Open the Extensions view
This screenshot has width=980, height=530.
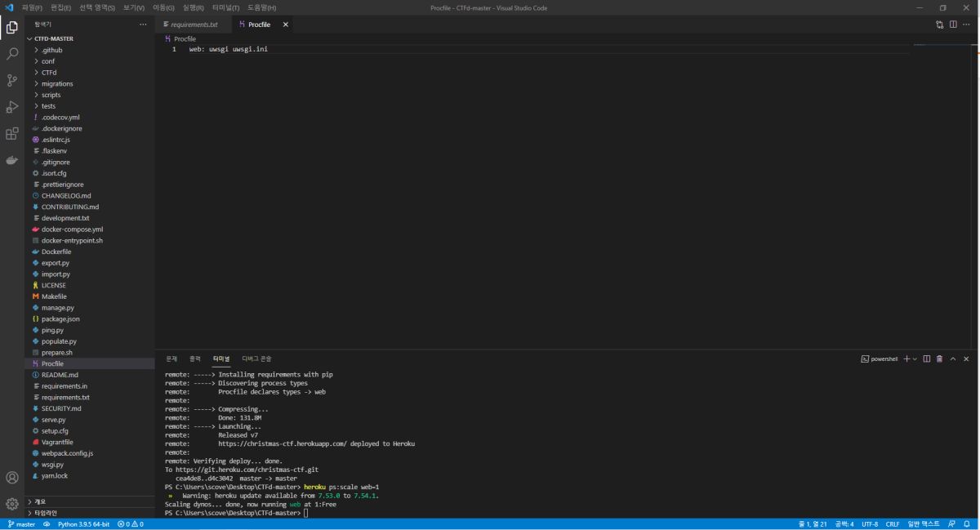point(12,134)
